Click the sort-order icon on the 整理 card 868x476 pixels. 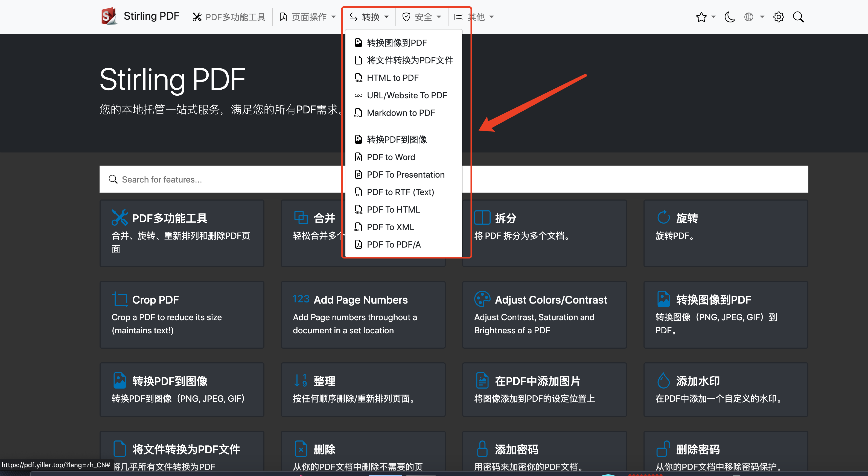pyautogui.click(x=301, y=380)
